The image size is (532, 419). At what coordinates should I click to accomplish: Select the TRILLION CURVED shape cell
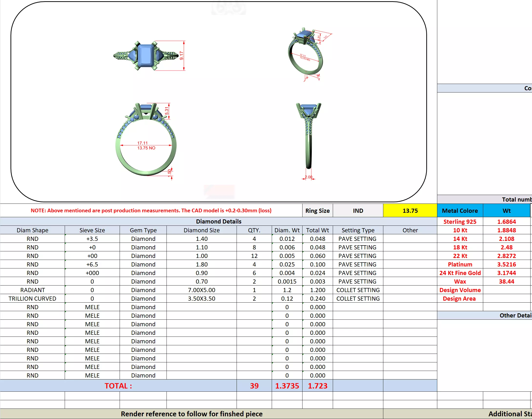click(x=32, y=298)
